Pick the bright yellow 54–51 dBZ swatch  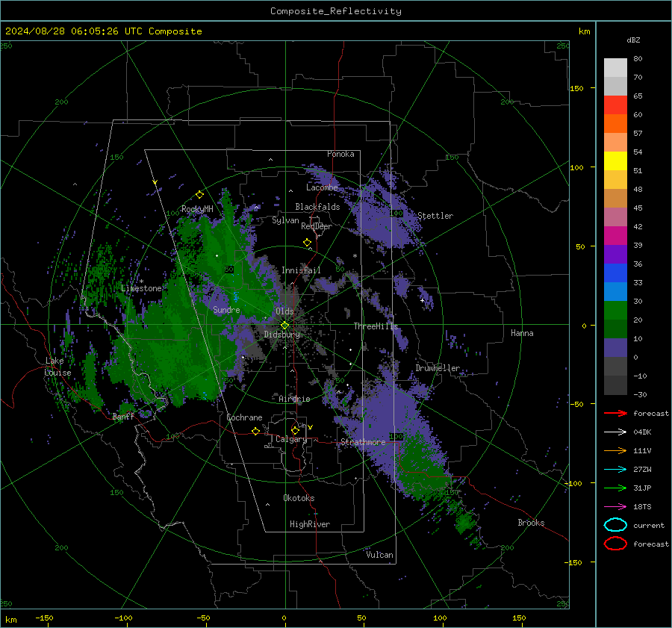coord(615,161)
